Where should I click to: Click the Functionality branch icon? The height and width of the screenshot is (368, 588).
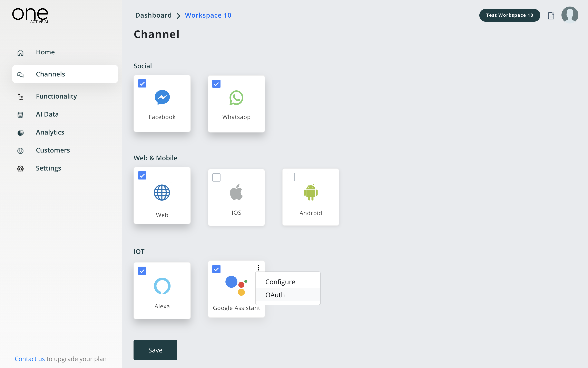[20, 97]
